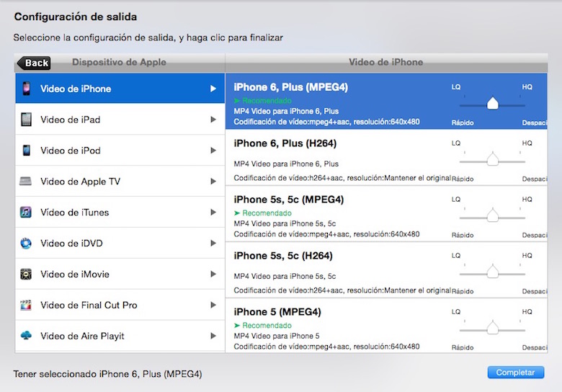Click the Recomendado label under iPhone 5s, 5c (MPEG4)
This screenshot has height=392, width=562.
(263, 213)
